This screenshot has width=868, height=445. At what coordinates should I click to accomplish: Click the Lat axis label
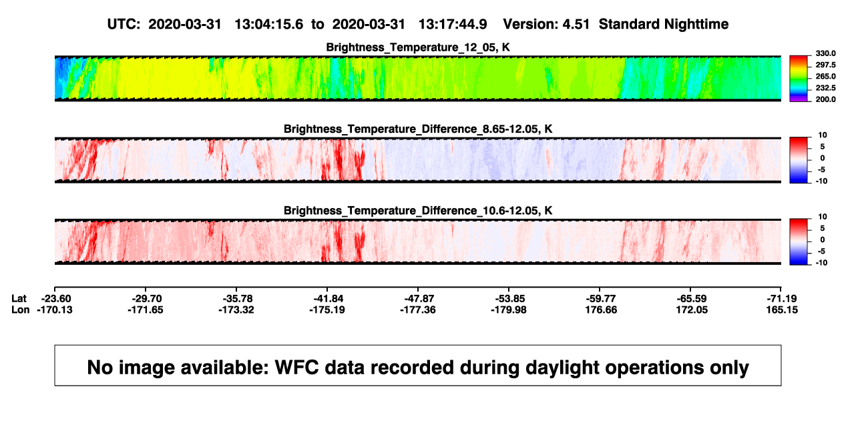(x=20, y=298)
